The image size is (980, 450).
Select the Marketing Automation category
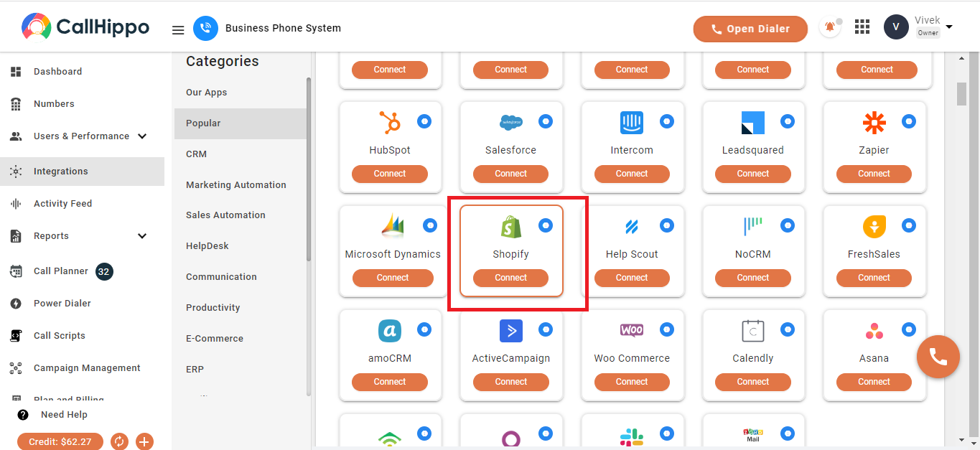tap(240, 185)
